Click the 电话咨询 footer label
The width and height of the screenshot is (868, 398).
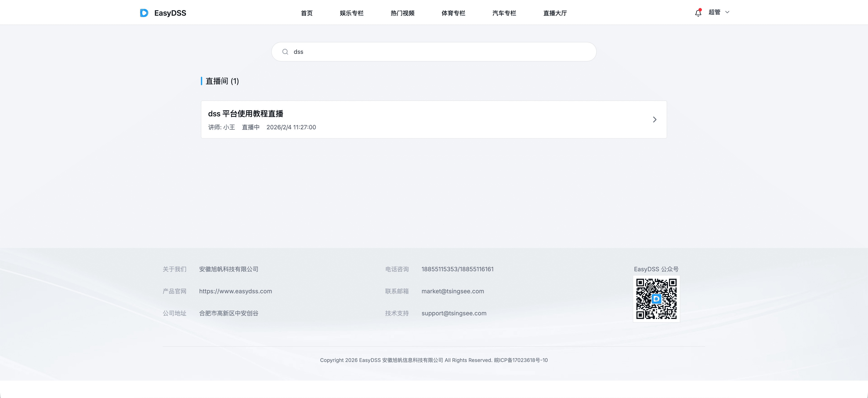[397, 269]
